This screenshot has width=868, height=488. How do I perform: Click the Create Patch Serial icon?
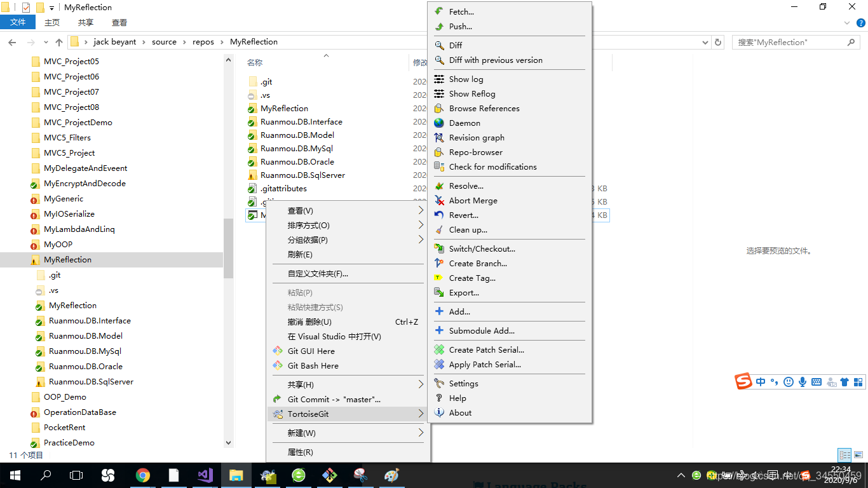[x=439, y=349]
